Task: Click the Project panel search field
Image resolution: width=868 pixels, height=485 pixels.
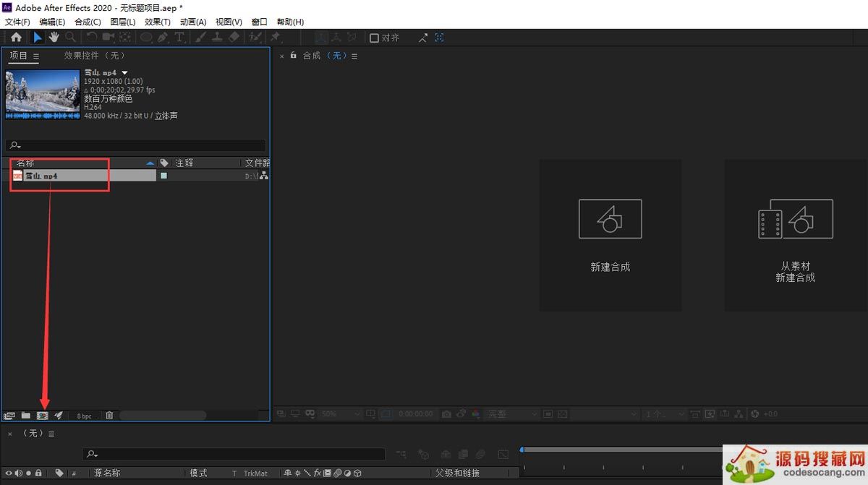Action: (137, 145)
